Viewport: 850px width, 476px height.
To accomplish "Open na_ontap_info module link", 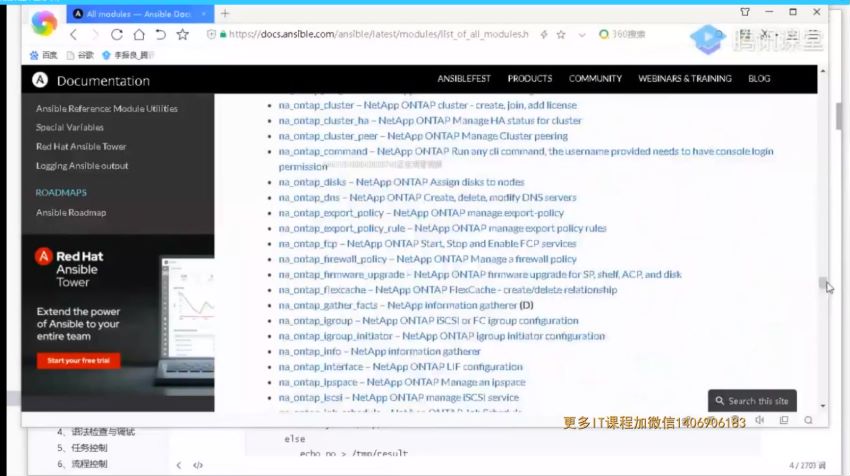I will pyautogui.click(x=379, y=351).
